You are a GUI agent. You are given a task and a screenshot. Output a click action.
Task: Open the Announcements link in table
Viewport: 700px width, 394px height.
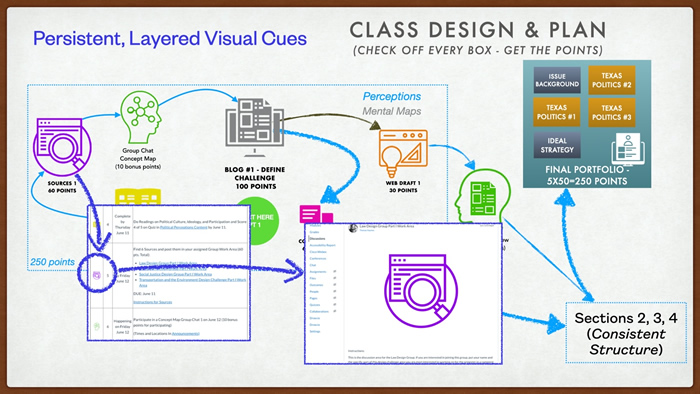(x=186, y=333)
